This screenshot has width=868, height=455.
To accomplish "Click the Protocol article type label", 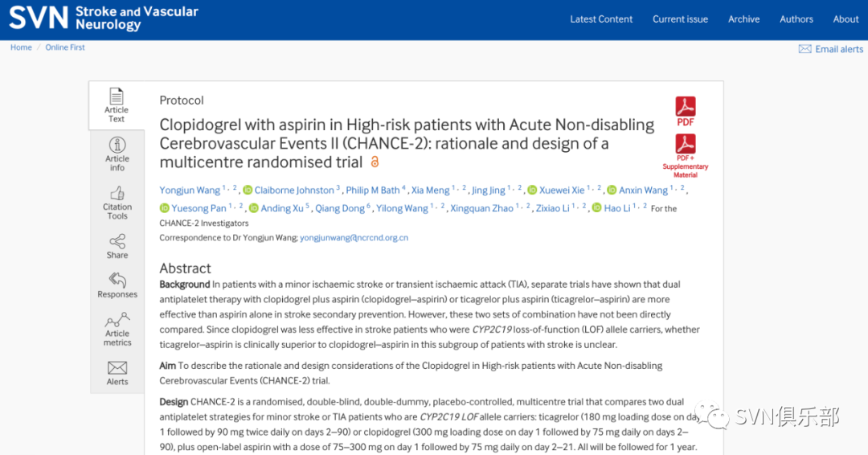I will (182, 100).
